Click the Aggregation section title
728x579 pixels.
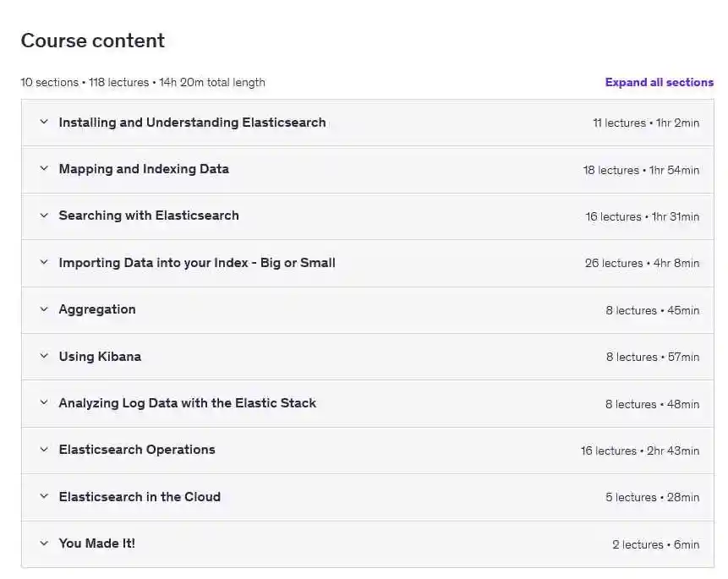97,309
